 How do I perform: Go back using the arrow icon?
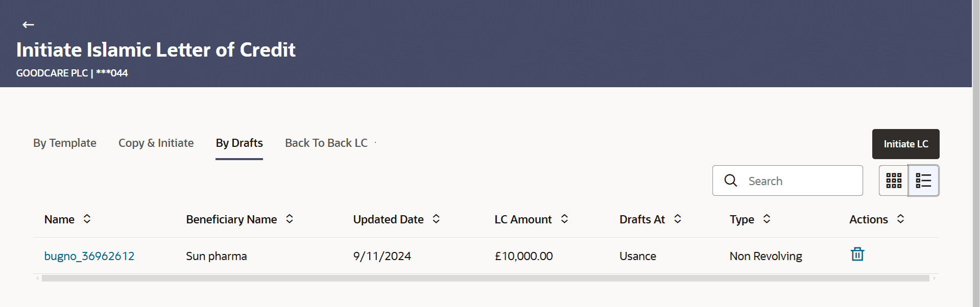28,24
